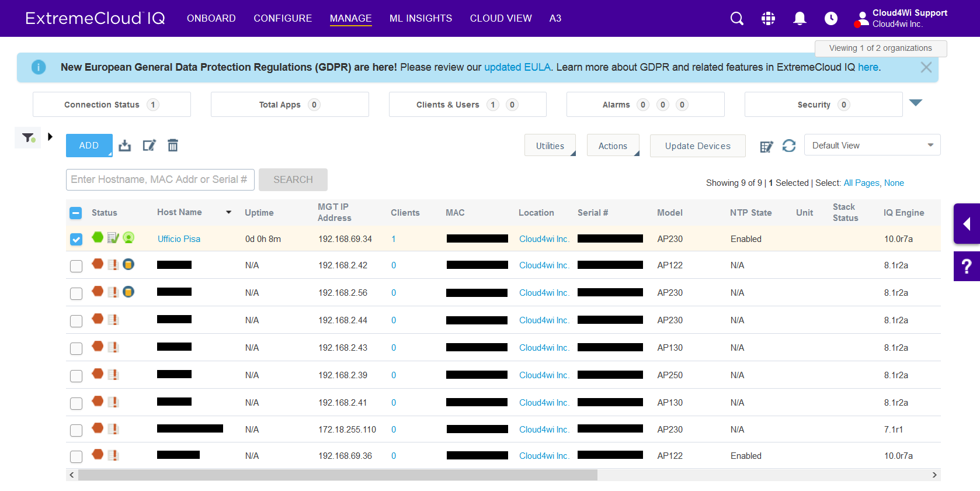Go to the CONFIGURE menu

283,18
